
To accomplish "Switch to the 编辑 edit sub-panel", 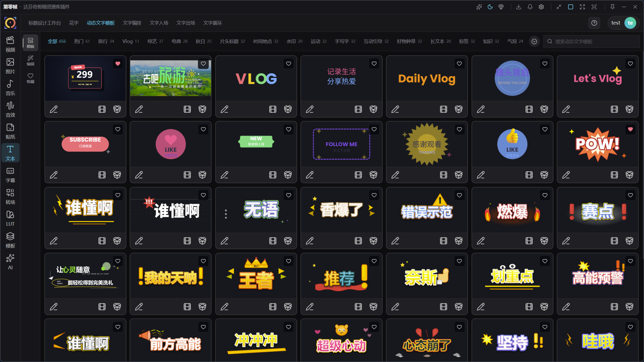I will coord(30,60).
